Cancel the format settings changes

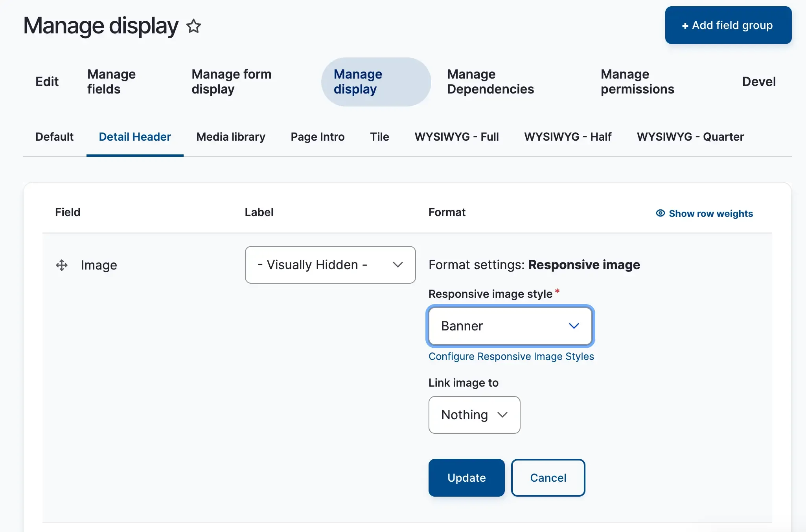548,478
